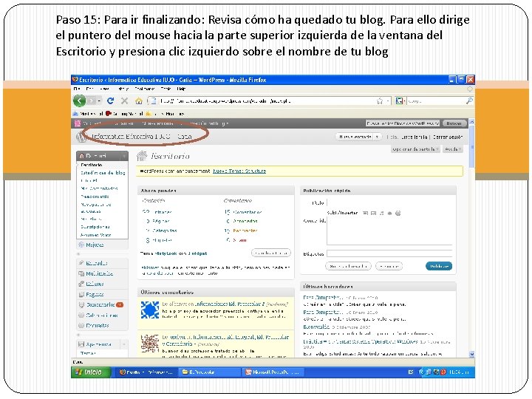Open the Help menu in Firefox
The width and height of the screenshot is (532, 399).
click(181, 89)
